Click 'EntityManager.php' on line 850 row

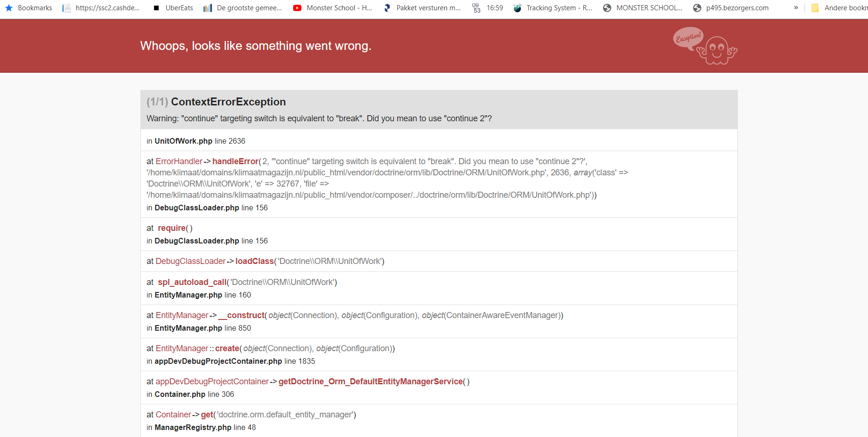tap(189, 328)
